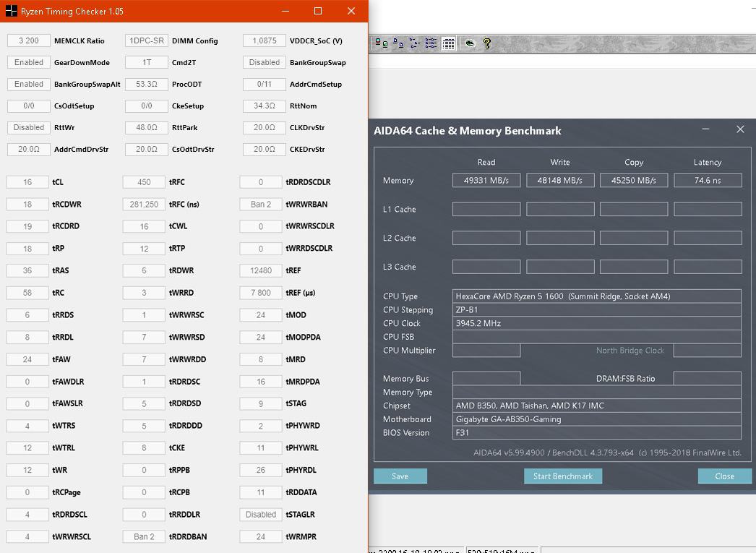Click the tRC value 58

27,293
